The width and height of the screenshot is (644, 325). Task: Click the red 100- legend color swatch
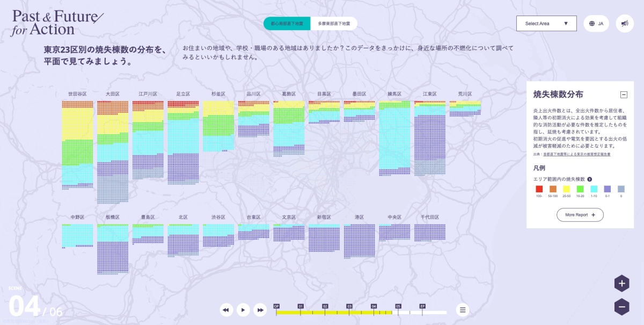(x=539, y=189)
